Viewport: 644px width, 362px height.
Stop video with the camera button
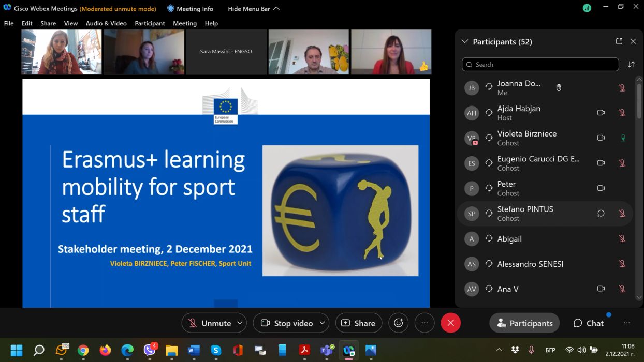point(286,323)
